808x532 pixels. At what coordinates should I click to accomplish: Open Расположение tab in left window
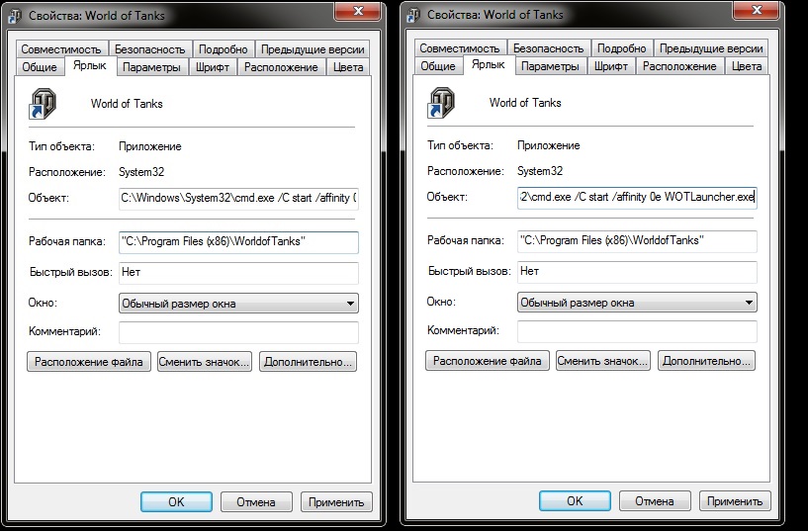pyautogui.click(x=281, y=67)
